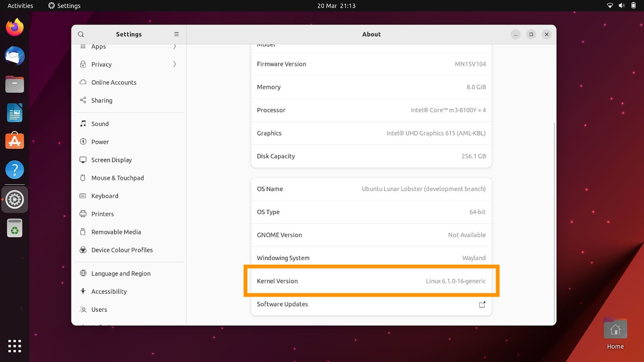The height and width of the screenshot is (362, 644).
Task: Open the Settings search icon
Action: click(x=81, y=34)
